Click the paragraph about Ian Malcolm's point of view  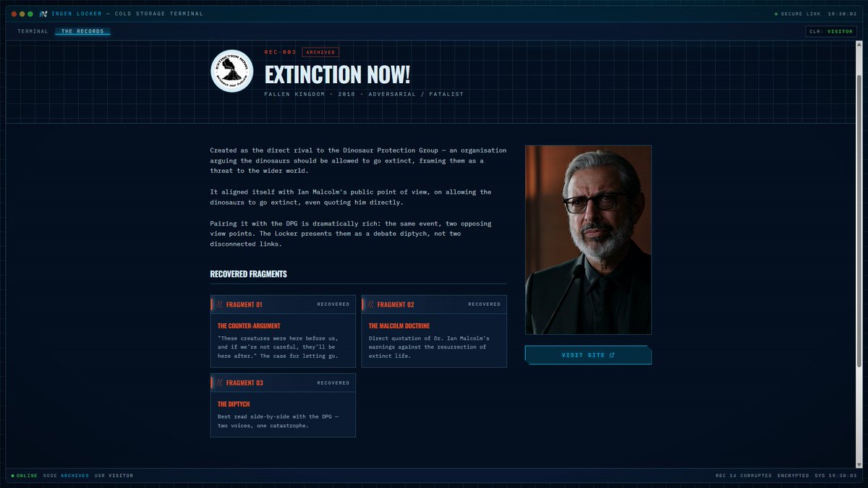point(351,197)
